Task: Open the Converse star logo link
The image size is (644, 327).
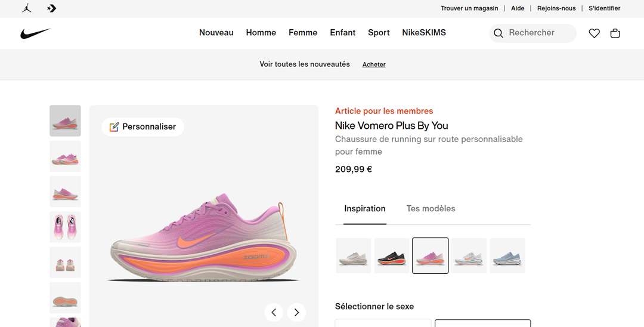Action: 51,8
